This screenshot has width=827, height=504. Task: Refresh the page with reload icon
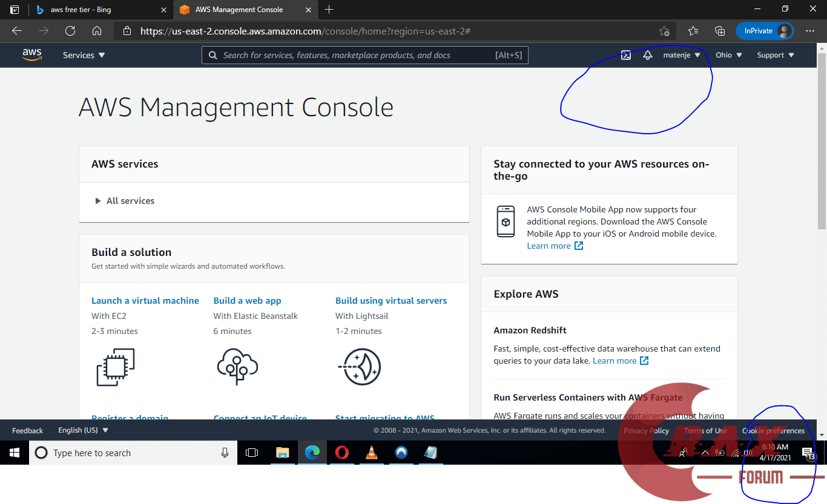click(x=70, y=31)
